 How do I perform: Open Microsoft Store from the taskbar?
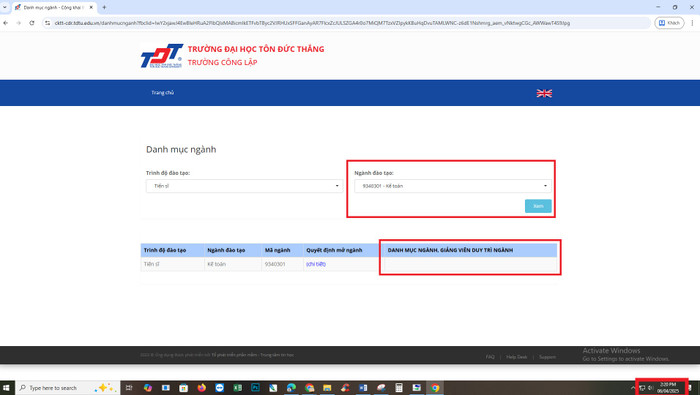point(183,387)
